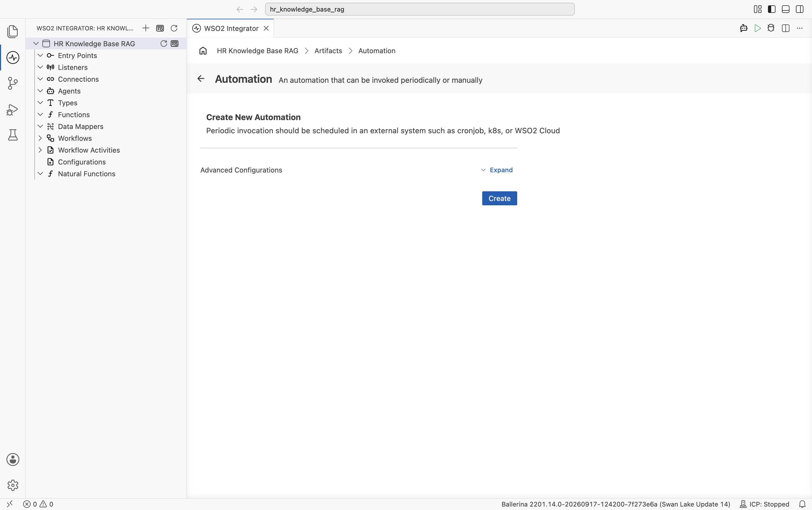Customize the editor layout
Viewport: 812px width, 510px height.
coord(757,9)
